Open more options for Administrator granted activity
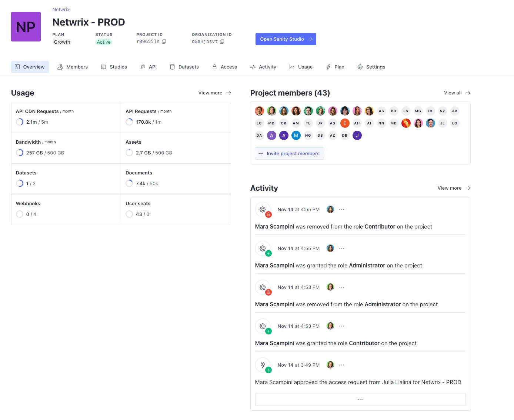This screenshot has width=514, height=420. (x=342, y=249)
